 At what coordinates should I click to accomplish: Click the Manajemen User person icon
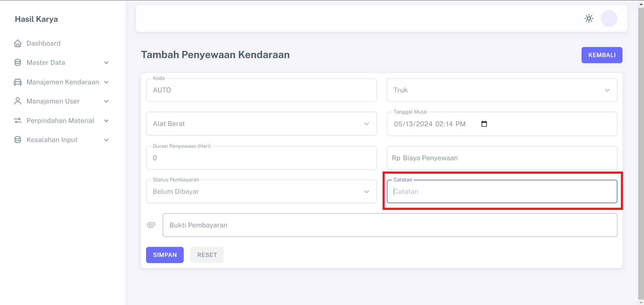click(x=18, y=101)
